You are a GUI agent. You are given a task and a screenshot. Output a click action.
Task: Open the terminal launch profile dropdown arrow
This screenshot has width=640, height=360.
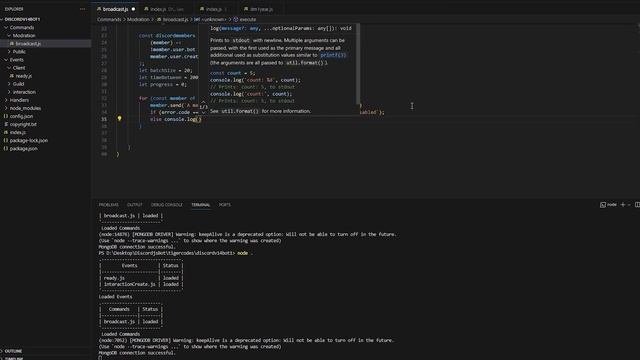pos(629,205)
